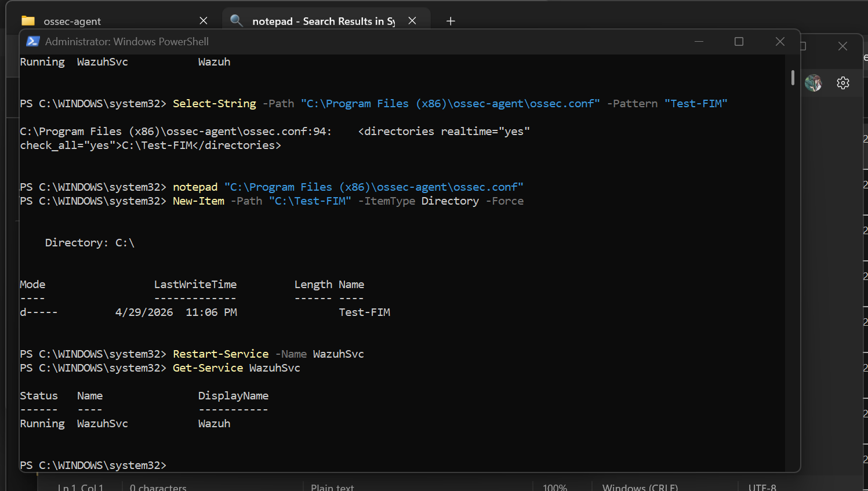The height and width of the screenshot is (491, 868).
Task: Minimize the PowerShell window
Action: click(x=699, y=42)
